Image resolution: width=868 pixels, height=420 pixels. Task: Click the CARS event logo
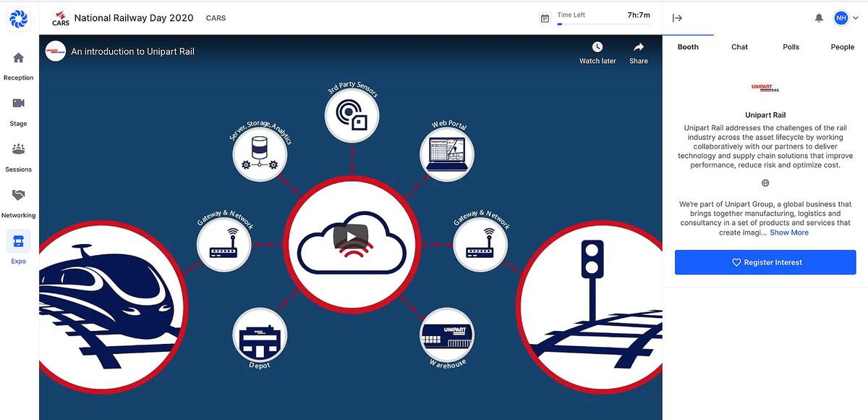click(x=60, y=18)
